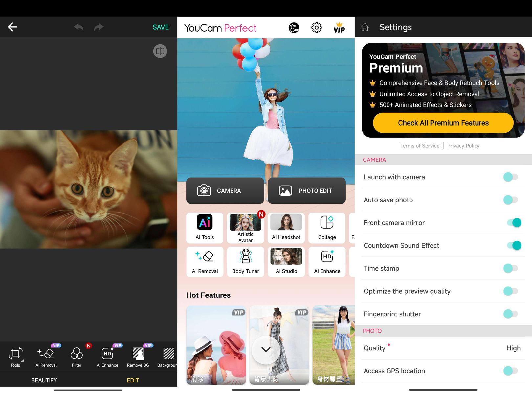Expand the round chevron-down button

266,350
